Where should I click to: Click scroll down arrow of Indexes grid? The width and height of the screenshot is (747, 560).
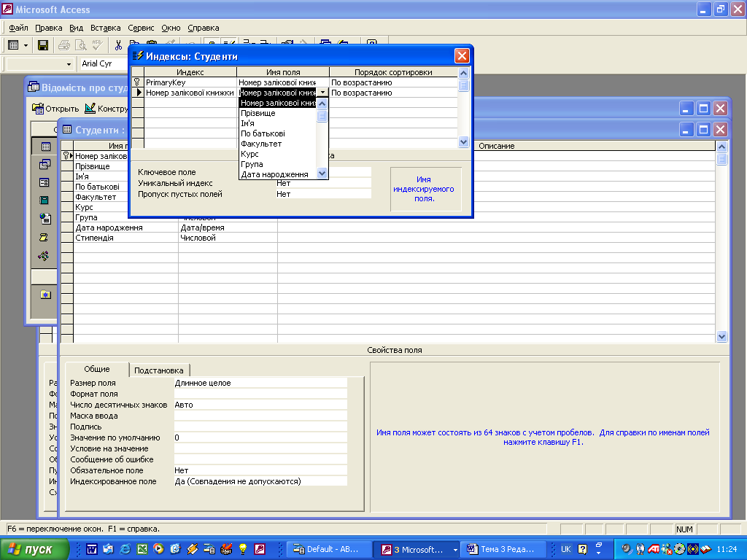[x=463, y=142]
